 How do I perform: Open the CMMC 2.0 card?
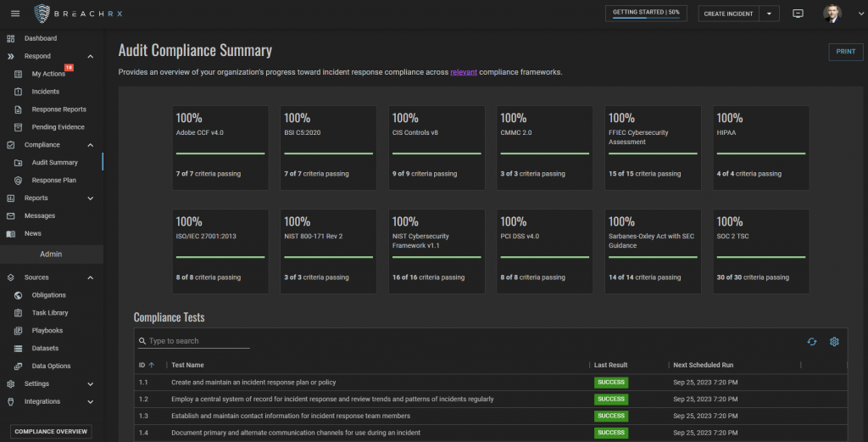click(545, 148)
